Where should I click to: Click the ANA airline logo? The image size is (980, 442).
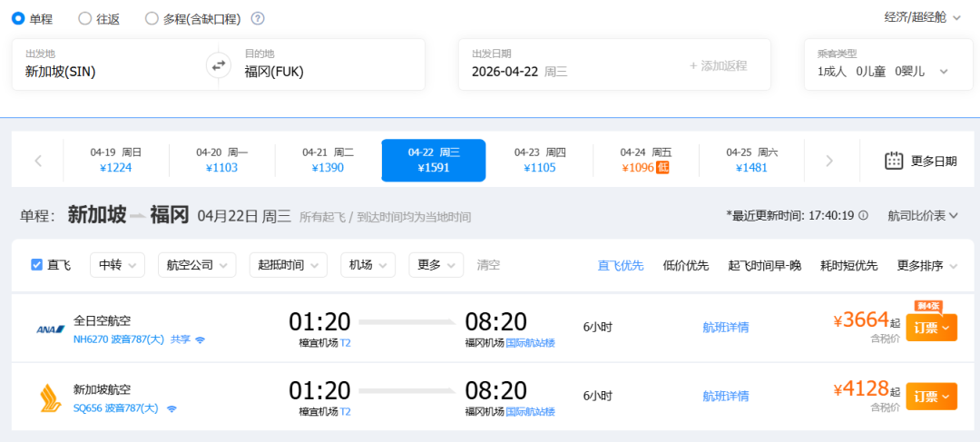[47, 329]
